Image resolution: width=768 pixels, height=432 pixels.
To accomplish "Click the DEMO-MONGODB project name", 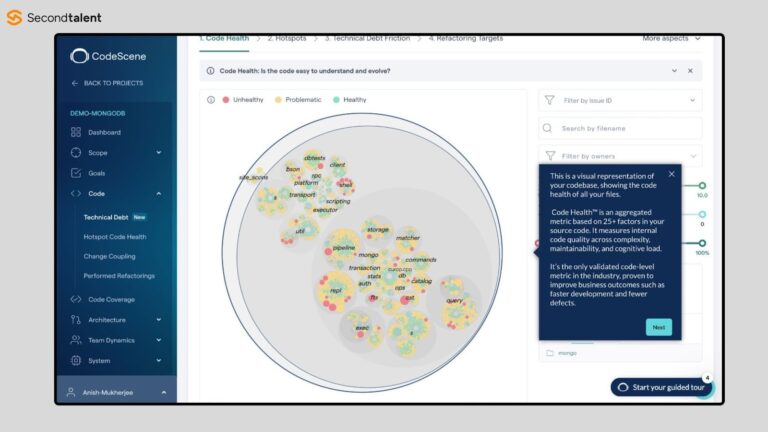I will click(97, 113).
